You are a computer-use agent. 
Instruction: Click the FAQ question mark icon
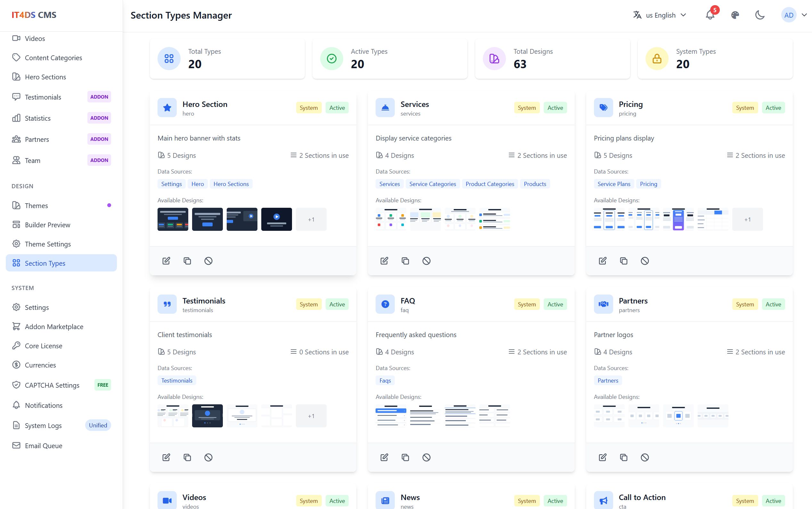[x=385, y=304]
